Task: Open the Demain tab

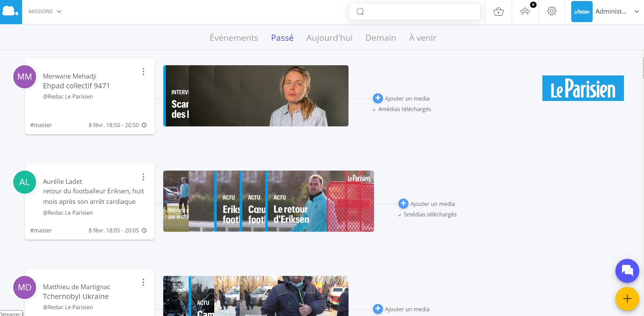Action: [380, 38]
